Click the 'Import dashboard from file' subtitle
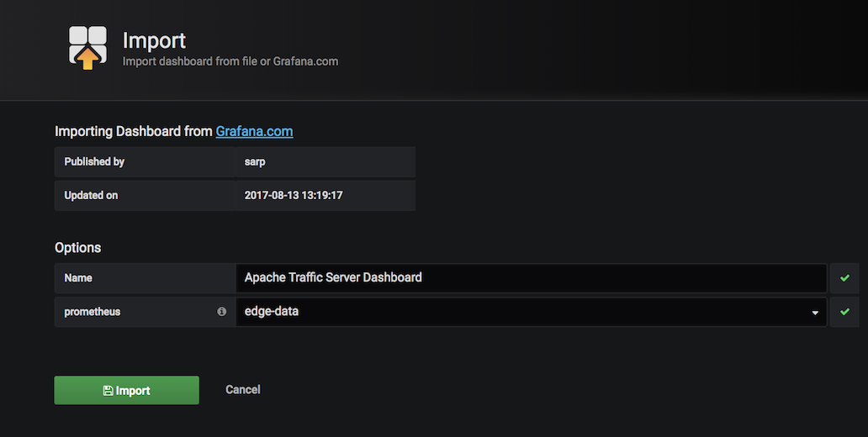 click(x=230, y=61)
